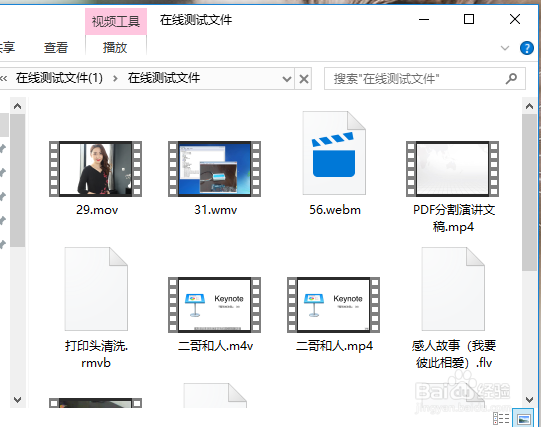
Task: Switch to details view icon
Action: point(501,418)
